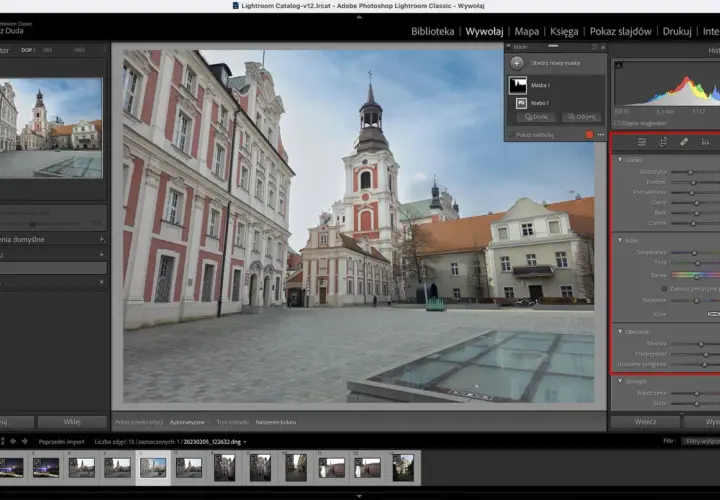Viewport: 720px width, 500px height.
Task: Open the Automatyczne dropdown in toolbar
Action: click(189, 422)
